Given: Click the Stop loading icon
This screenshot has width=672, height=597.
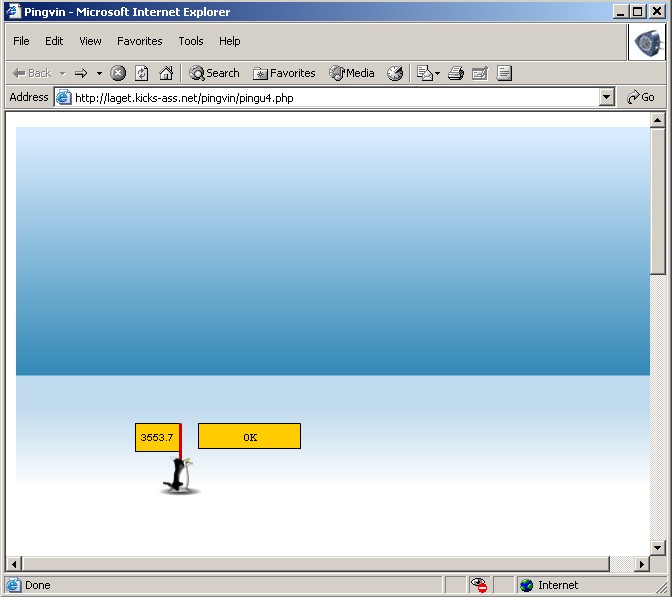Looking at the screenshot, I should tap(118, 73).
